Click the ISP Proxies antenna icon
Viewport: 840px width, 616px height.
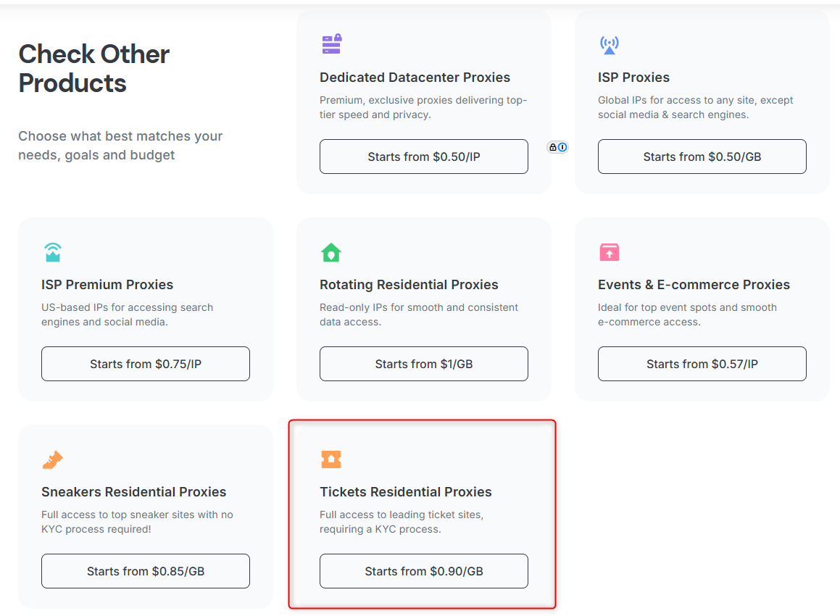[x=609, y=45]
